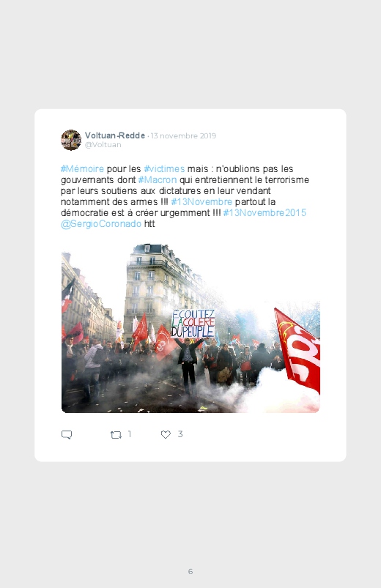The image size is (381, 588).
Task: Open the #Mémoire hashtag link
Action: click(82, 168)
